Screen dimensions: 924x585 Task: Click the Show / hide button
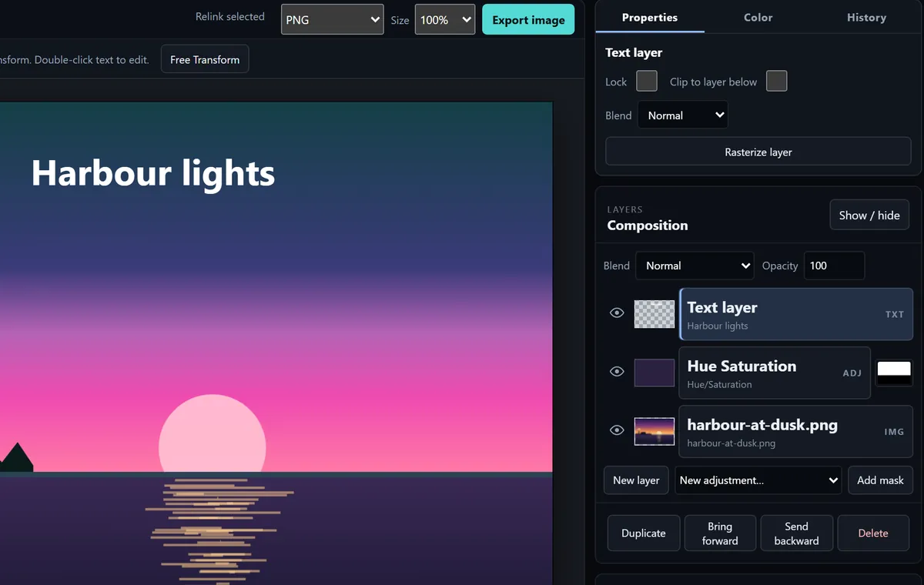(x=869, y=216)
